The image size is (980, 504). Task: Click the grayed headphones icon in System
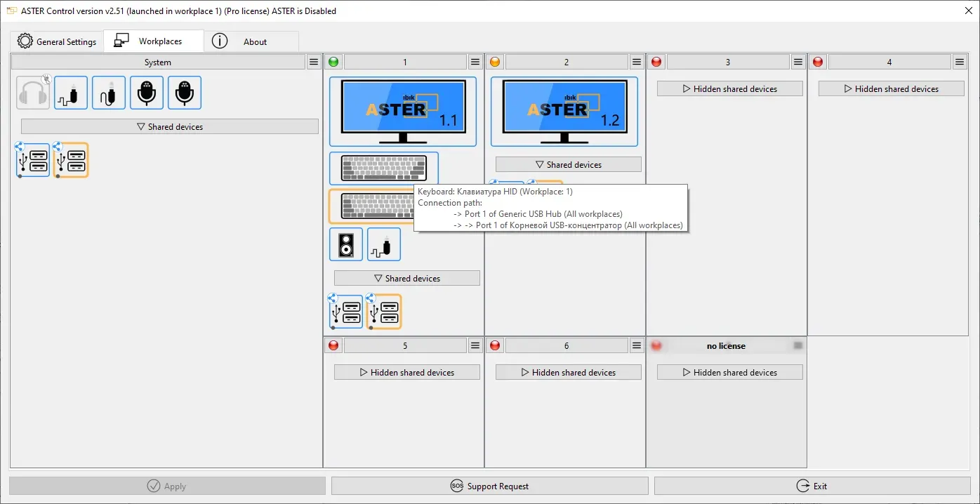pos(33,93)
